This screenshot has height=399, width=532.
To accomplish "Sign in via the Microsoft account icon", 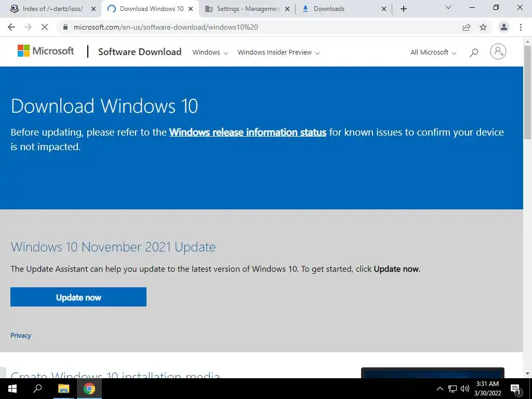I will coord(498,51).
